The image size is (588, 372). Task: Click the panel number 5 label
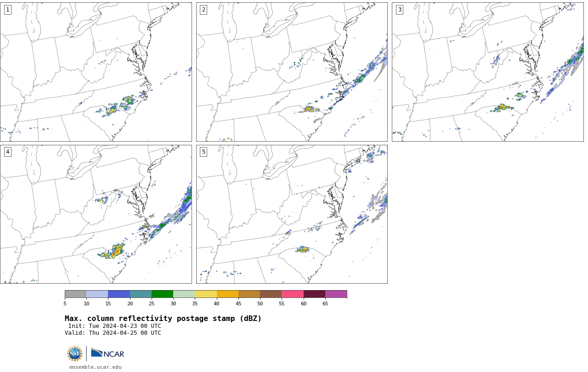pyautogui.click(x=204, y=152)
